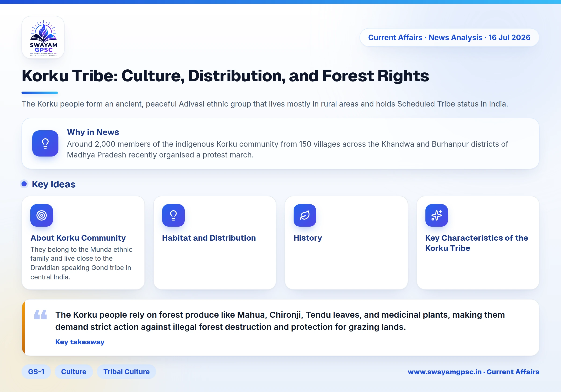Select the Culture tag

(74, 372)
